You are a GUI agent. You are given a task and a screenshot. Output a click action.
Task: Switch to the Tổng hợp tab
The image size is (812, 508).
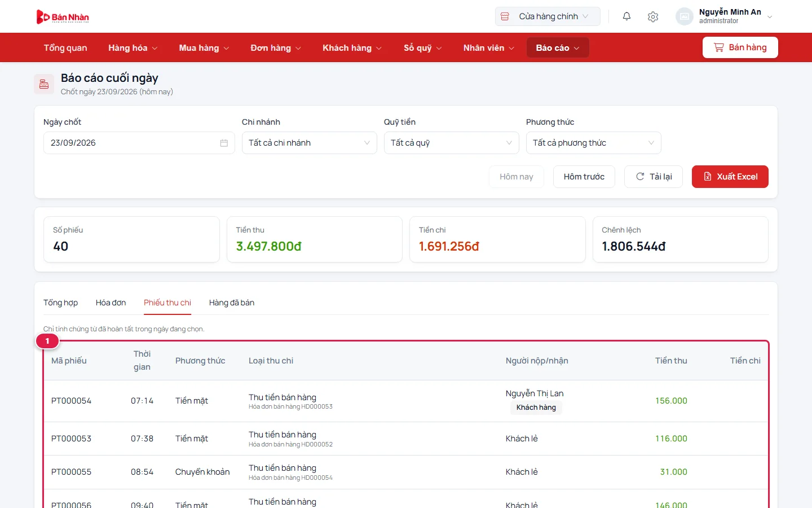pos(61,303)
